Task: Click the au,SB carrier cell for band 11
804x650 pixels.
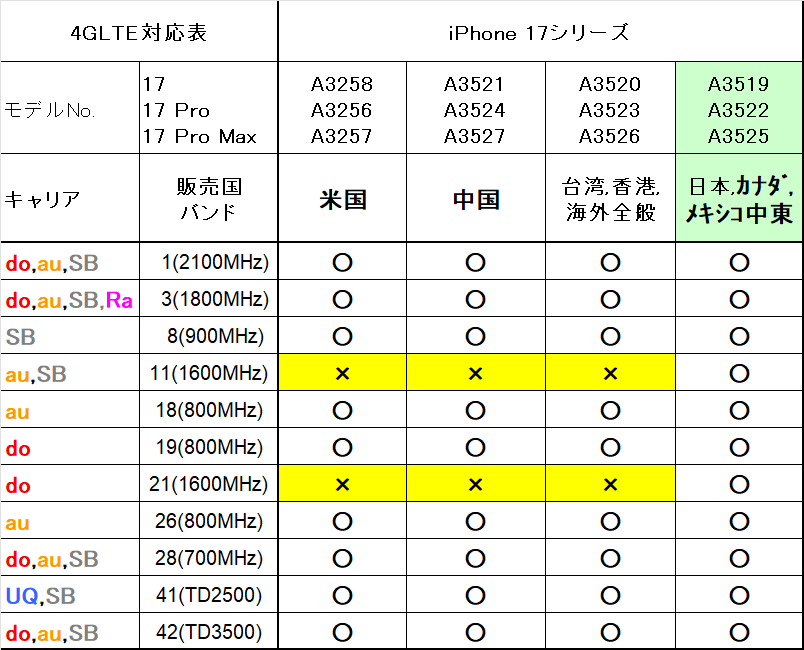Action: tap(70, 372)
